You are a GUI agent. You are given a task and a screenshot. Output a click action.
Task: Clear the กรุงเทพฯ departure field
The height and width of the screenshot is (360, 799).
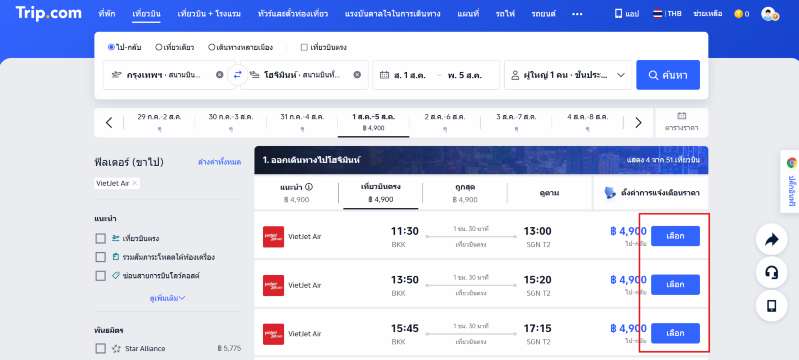tap(220, 75)
